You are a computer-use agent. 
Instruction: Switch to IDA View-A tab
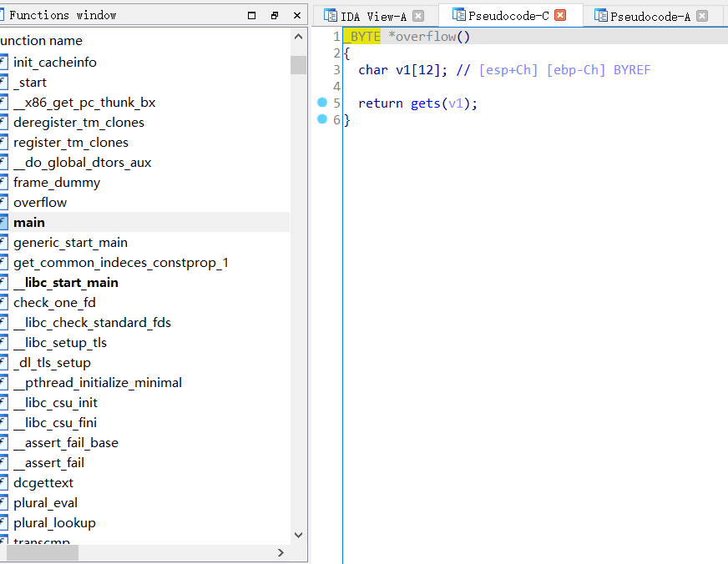click(x=373, y=16)
